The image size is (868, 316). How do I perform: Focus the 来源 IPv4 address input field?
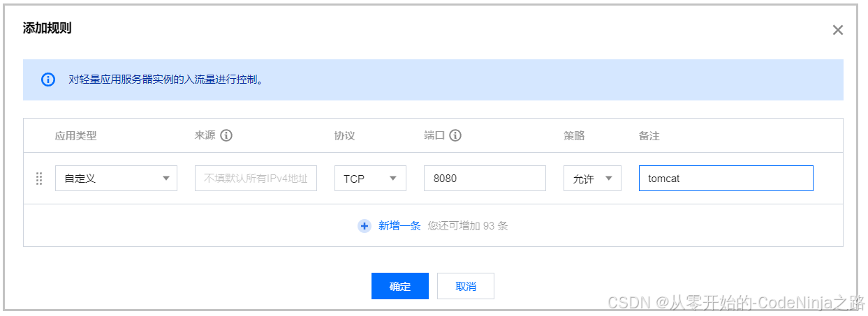click(x=256, y=179)
